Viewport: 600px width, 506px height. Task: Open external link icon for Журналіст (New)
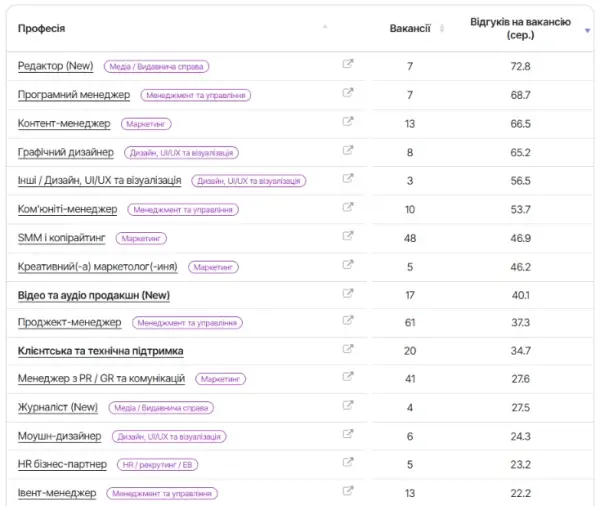[x=347, y=405]
